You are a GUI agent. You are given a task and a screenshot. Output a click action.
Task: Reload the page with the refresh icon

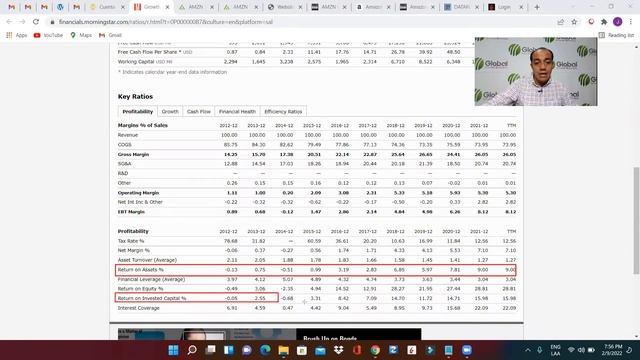36,22
